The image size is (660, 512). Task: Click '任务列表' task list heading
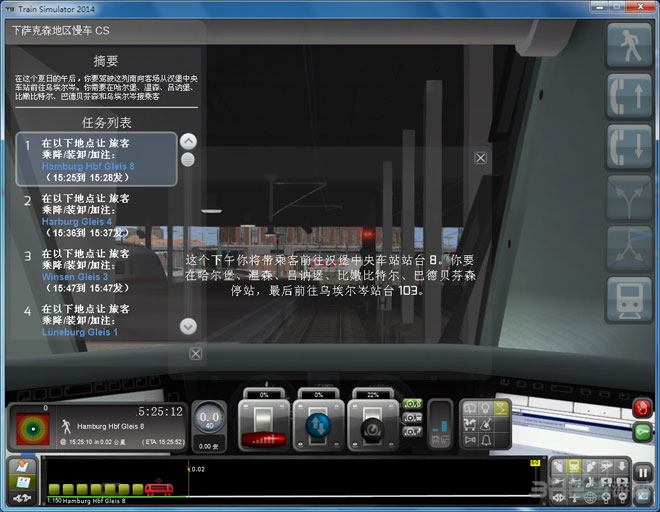(x=106, y=123)
